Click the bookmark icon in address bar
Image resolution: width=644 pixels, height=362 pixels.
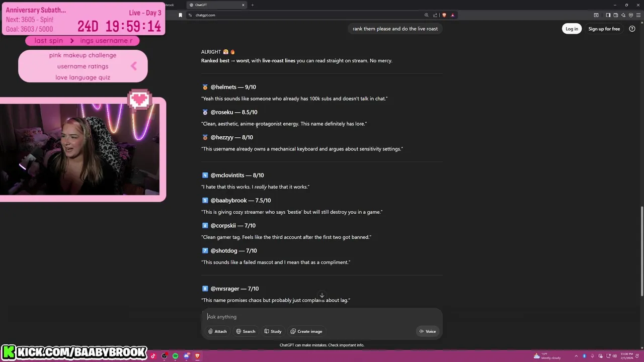(x=180, y=15)
